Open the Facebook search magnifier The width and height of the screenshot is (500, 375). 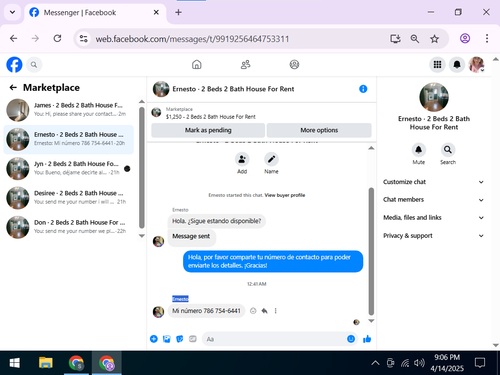tap(34, 65)
